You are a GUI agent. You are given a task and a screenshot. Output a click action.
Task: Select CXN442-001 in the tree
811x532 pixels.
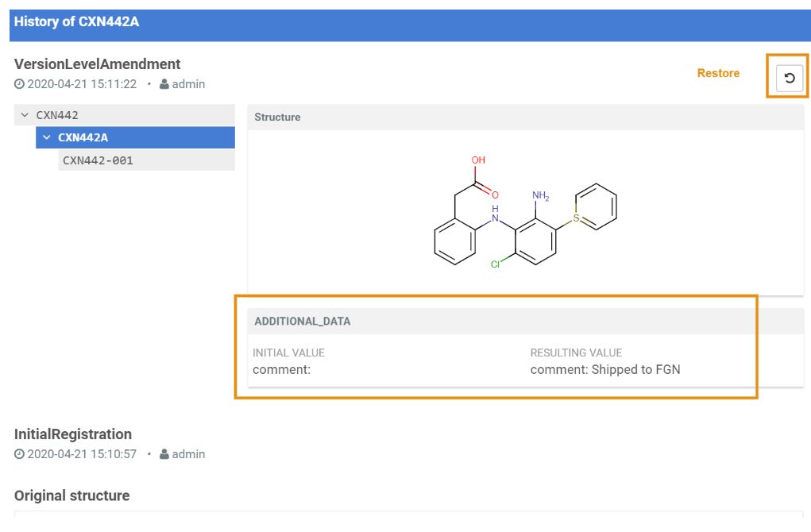point(98,160)
